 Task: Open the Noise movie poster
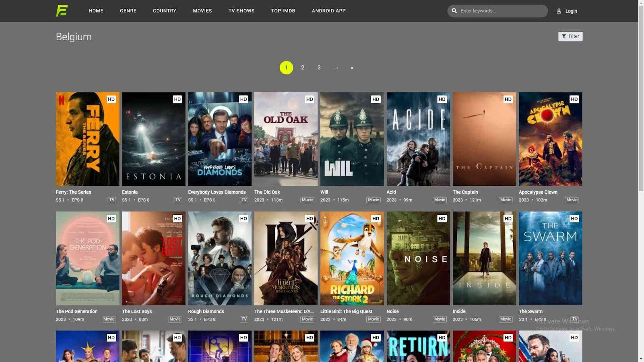point(418,259)
